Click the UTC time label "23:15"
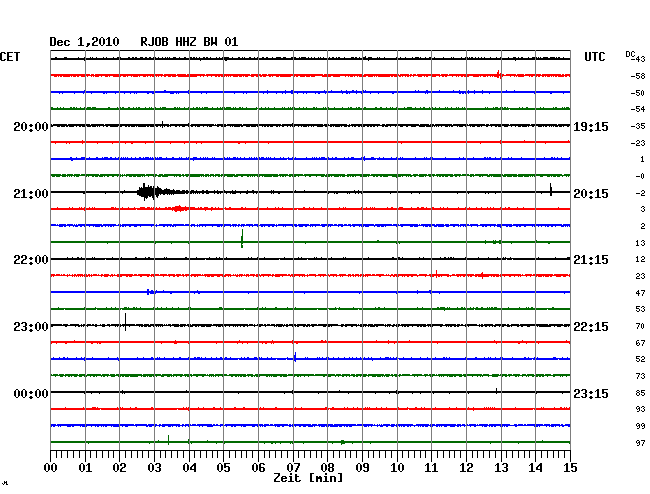Viewport: 650px width, 494px height. pyautogui.click(x=591, y=393)
